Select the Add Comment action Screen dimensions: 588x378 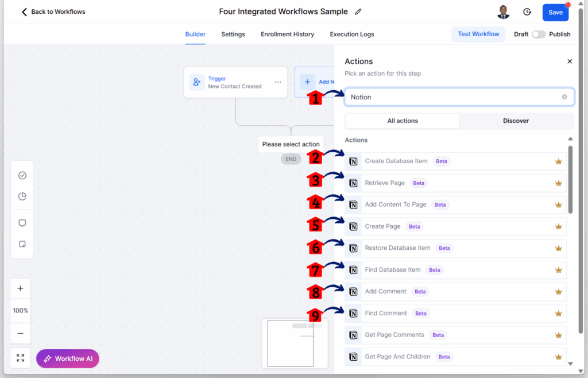(455, 292)
